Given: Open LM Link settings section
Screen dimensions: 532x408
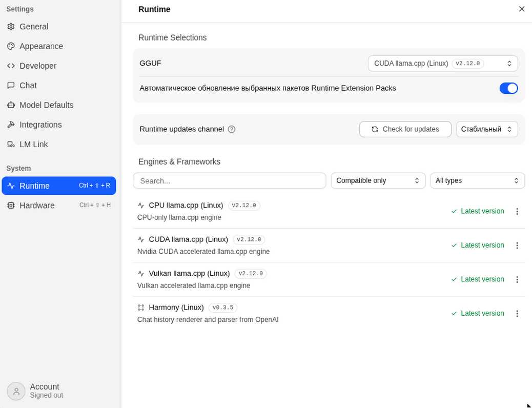Looking at the screenshot, I should [x=59, y=144].
